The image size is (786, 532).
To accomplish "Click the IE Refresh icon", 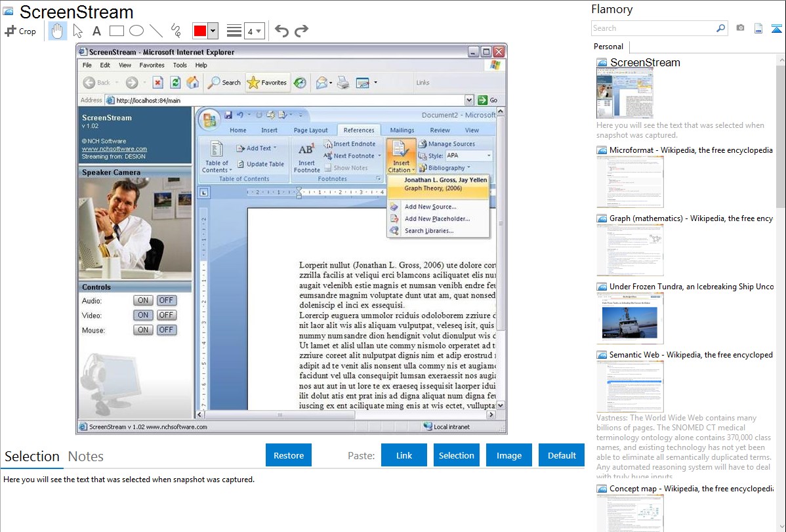I will click(x=175, y=82).
